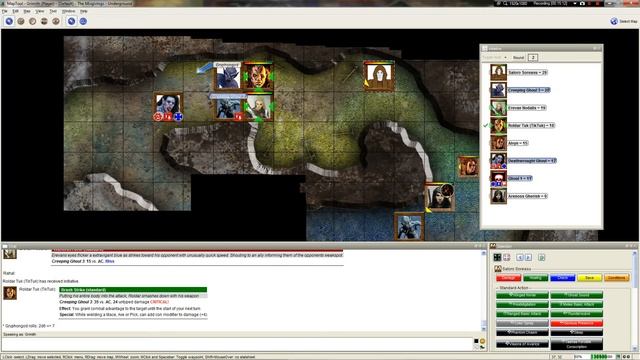Click the black Sleep macro button
Screen dimensions: 640x360
576,333
